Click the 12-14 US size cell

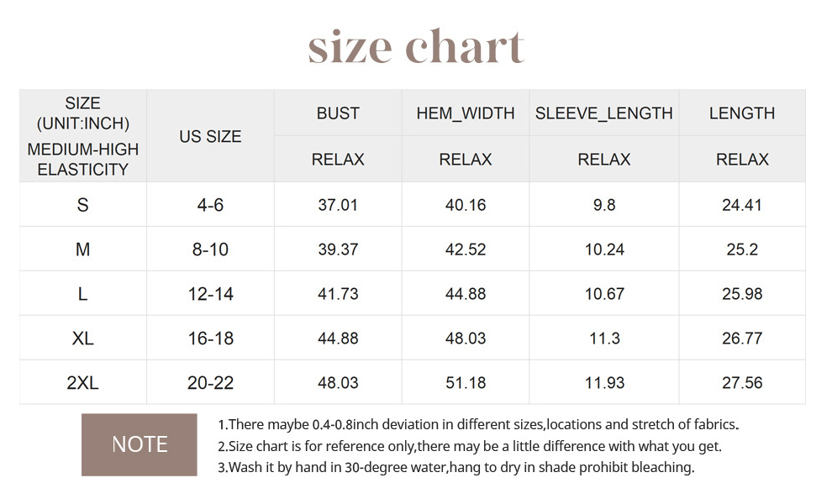pos(210,294)
